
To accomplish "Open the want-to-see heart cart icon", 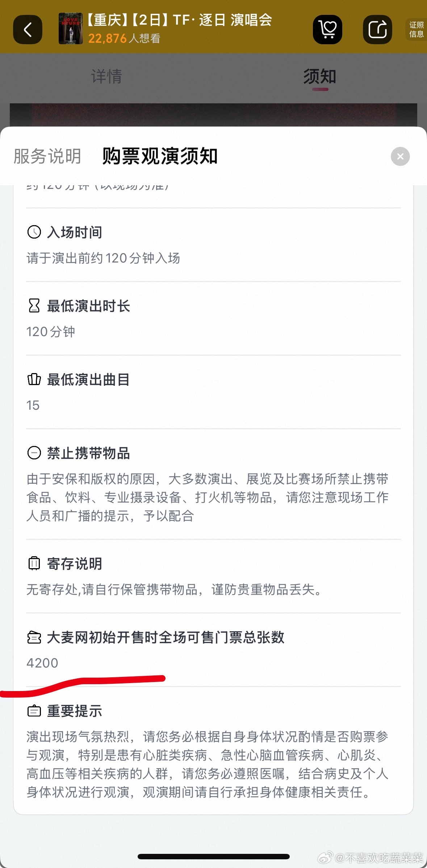I will pos(327,30).
